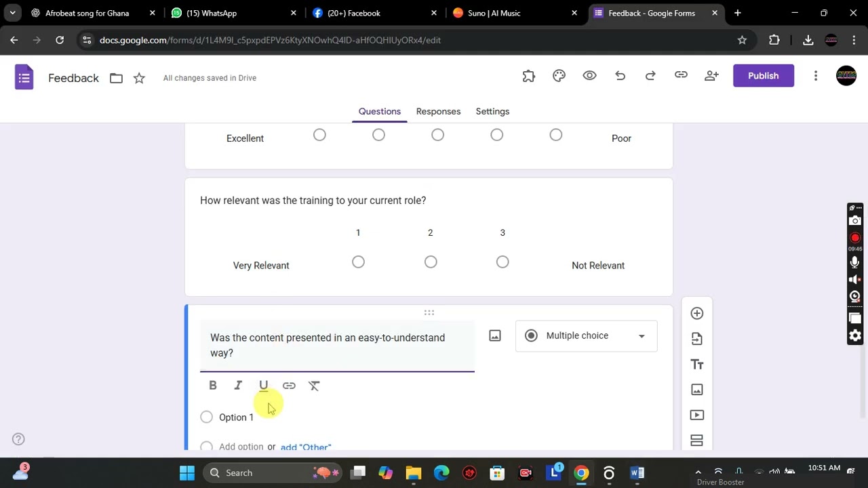Switch to the Questions tab
The height and width of the screenshot is (488, 868).
(380, 111)
